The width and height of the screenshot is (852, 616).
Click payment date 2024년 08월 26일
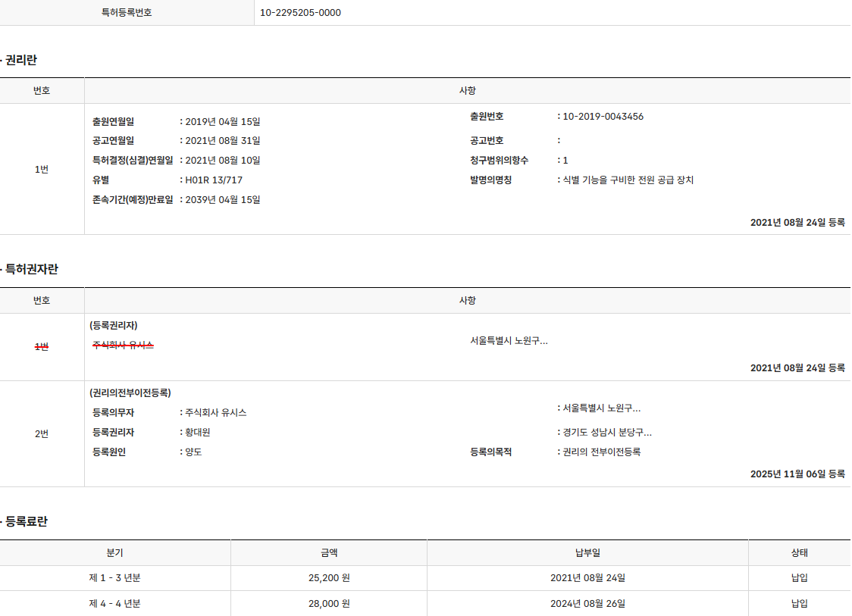[587, 604]
